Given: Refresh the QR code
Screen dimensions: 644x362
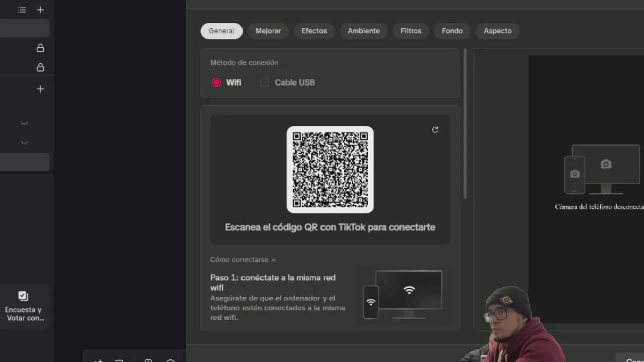Looking at the screenshot, I should click(x=435, y=130).
